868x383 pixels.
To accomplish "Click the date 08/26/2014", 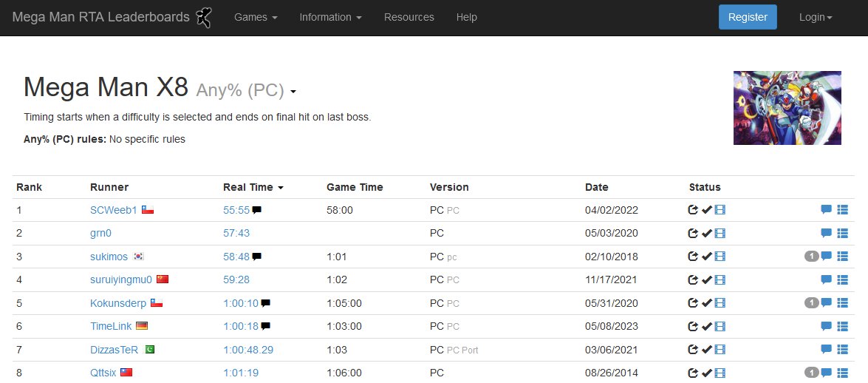I will point(612,373).
